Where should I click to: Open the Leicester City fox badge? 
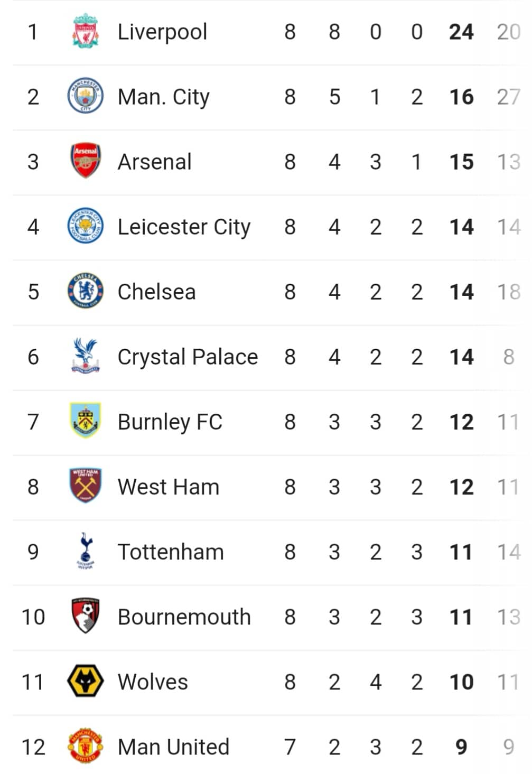(x=85, y=226)
